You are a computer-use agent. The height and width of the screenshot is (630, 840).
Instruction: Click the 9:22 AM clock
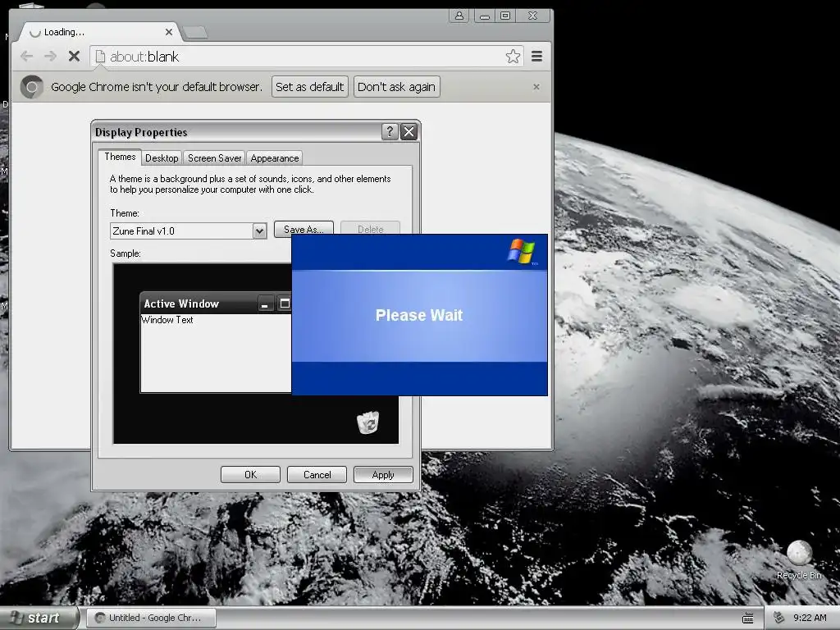[810, 618]
